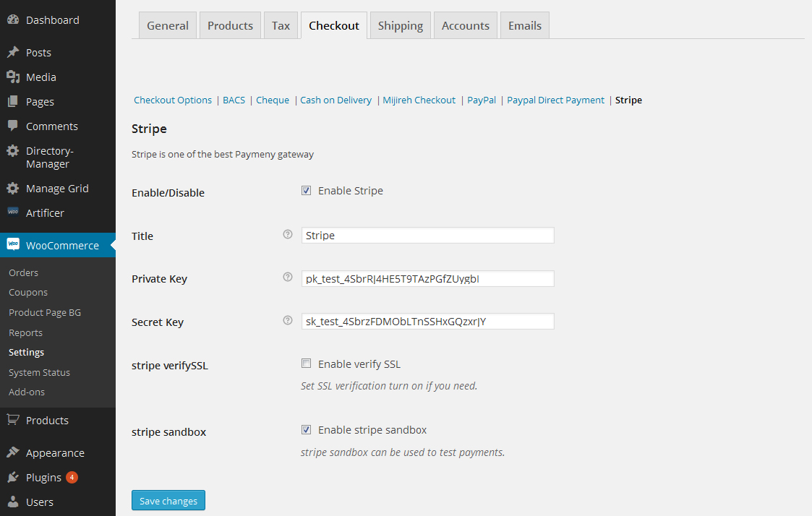Open the Artificer menu item
The width and height of the screenshot is (812, 516).
pos(57,212)
